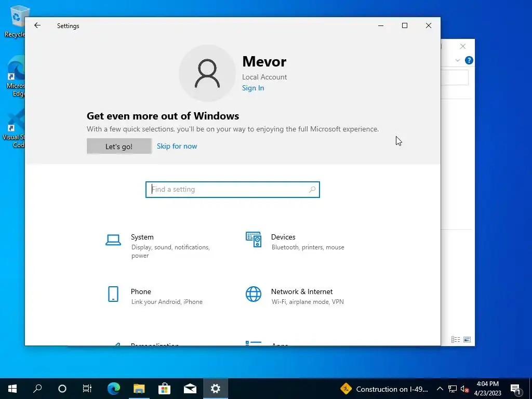The width and height of the screenshot is (532, 399).
Task: Maximize the Settings window
Action: pos(404,25)
